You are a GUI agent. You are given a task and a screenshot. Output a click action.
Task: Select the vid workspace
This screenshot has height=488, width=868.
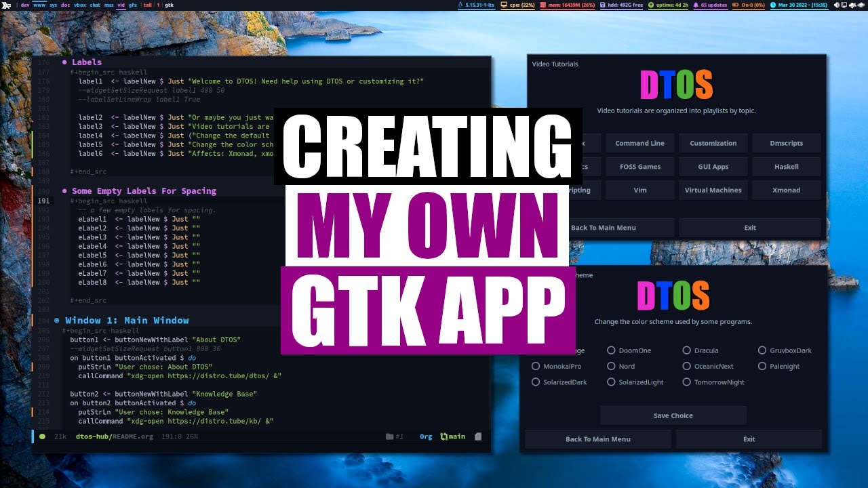click(121, 5)
